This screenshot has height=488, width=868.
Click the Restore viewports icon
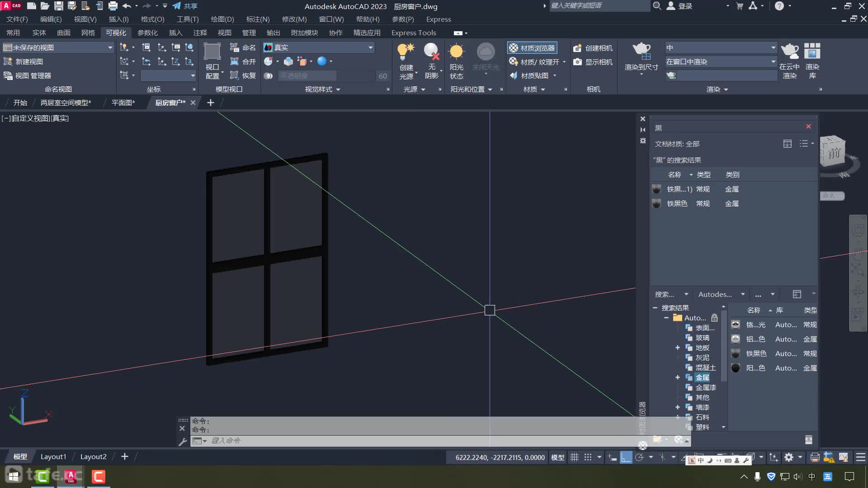234,75
